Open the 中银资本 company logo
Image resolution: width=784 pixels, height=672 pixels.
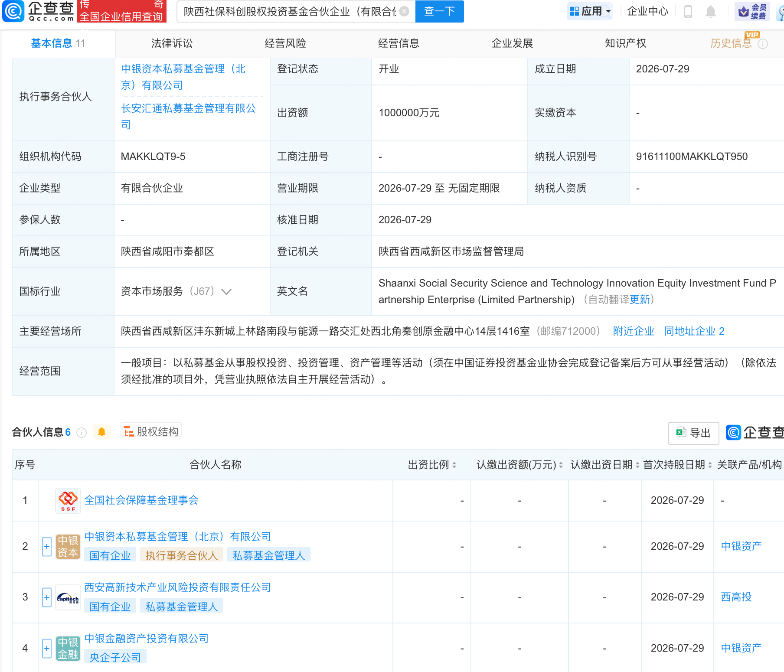(x=68, y=546)
